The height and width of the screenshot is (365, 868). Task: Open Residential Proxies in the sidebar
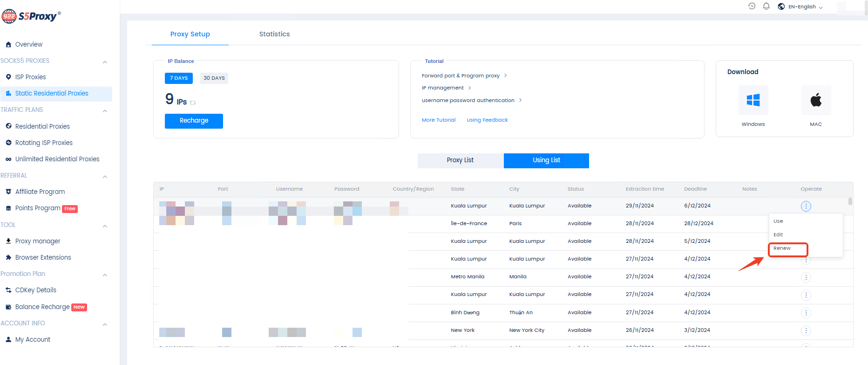[42, 126]
